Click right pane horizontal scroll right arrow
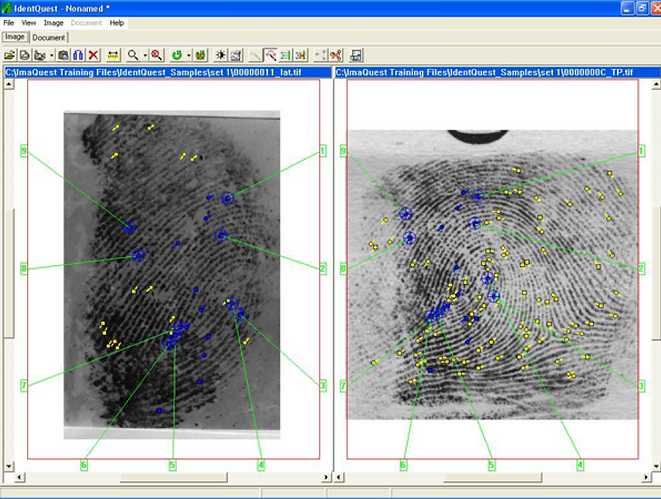 click(645, 478)
